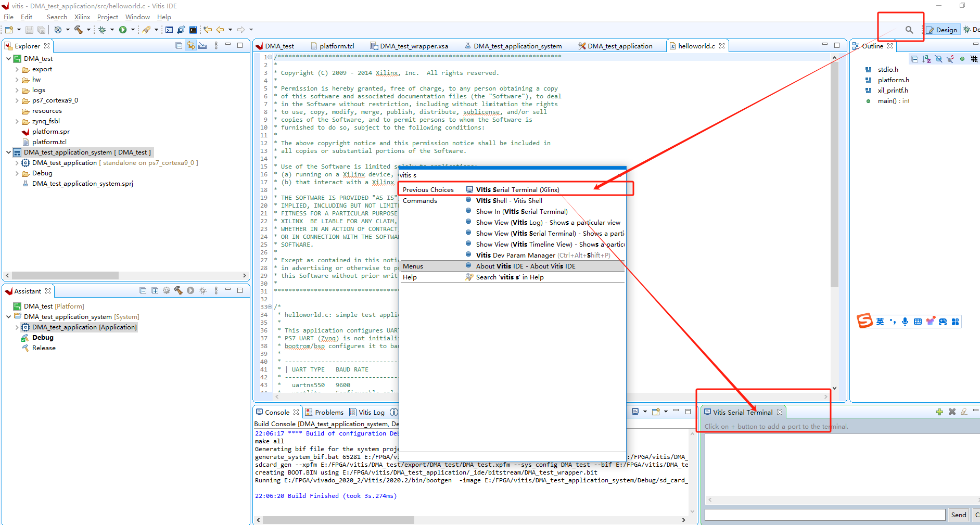Image resolution: width=980 pixels, height=525 pixels.
Task: Open Explorer panel view menu (three dots)
Action: tap(216, 46)
